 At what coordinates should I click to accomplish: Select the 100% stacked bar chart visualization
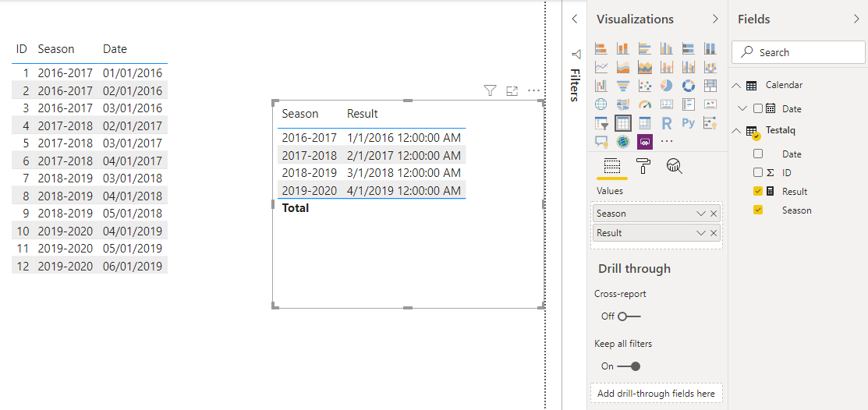(x=688, y=48)
